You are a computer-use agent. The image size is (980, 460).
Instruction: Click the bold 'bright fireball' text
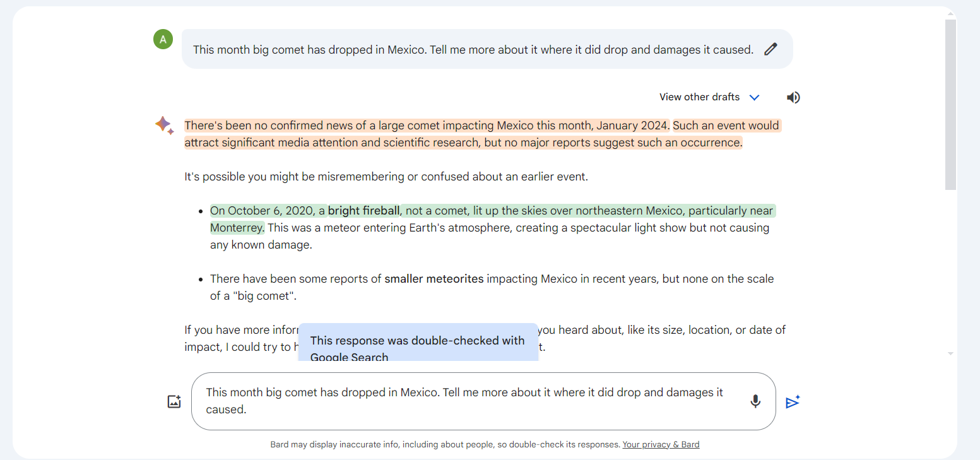(363, 211)
